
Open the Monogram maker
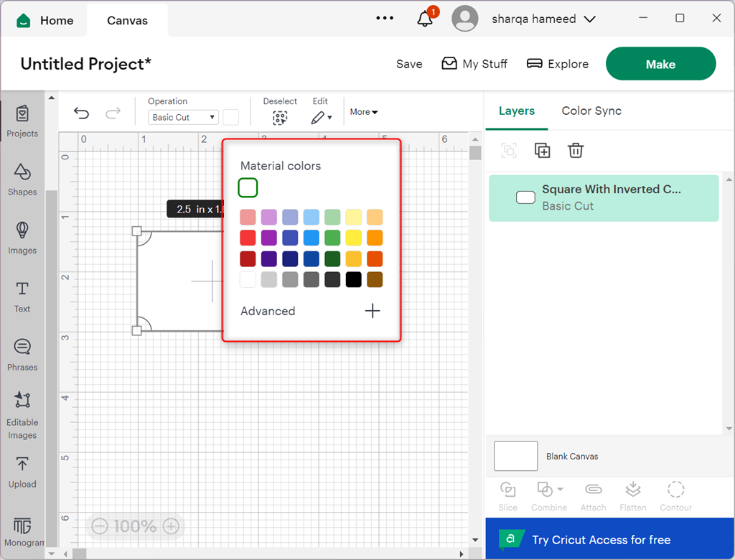[x=24, y=532]
